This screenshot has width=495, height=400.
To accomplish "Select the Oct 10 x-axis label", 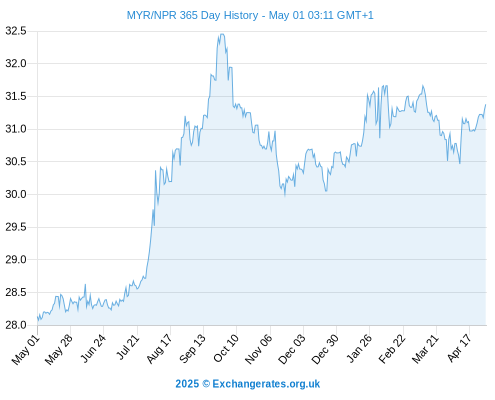I will (x=226, y=348).
